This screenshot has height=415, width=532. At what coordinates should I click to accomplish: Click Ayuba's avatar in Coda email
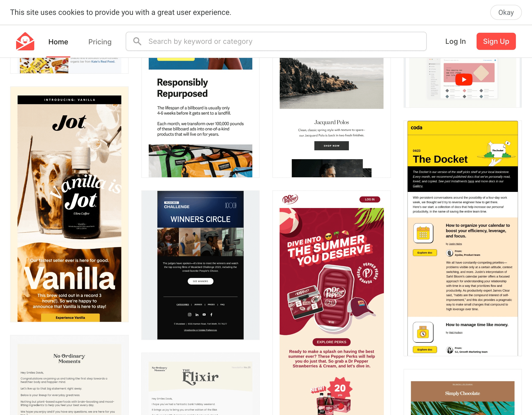coord(450,253)
